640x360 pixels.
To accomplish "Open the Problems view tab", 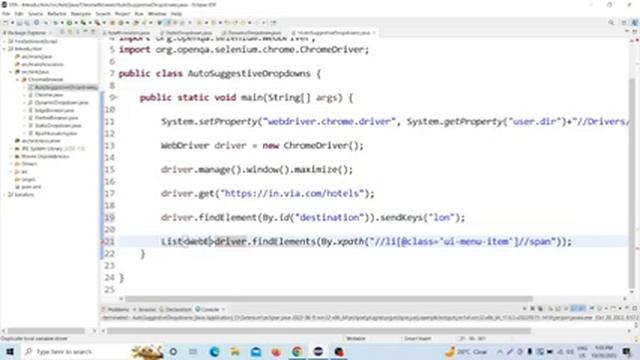I will tap(116, 309).
